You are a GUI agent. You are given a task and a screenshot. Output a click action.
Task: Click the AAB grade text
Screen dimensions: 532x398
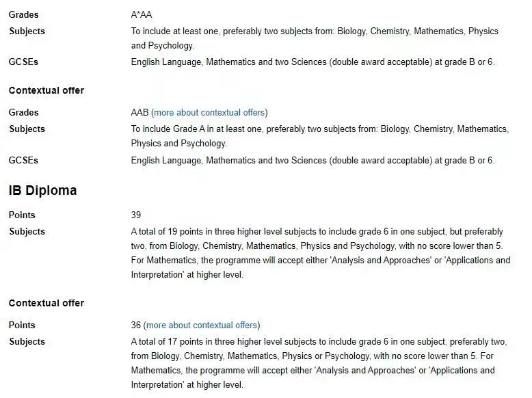pyautogui.click(x=139, y=113)
